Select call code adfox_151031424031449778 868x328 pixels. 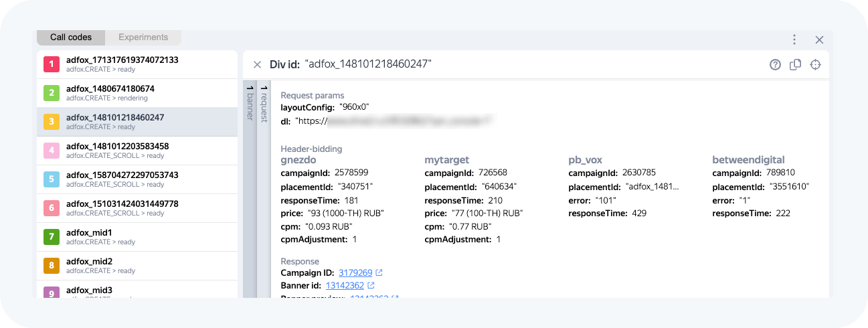[x=137, y=208]
